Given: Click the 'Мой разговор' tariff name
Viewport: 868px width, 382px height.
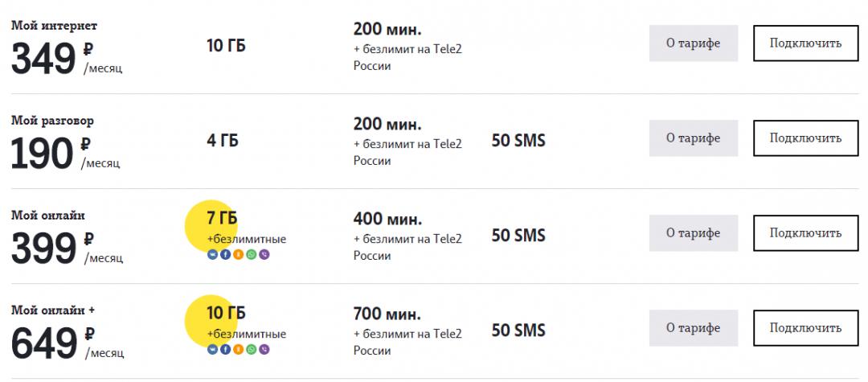Looking at the screenshot, I should (52, 121).
